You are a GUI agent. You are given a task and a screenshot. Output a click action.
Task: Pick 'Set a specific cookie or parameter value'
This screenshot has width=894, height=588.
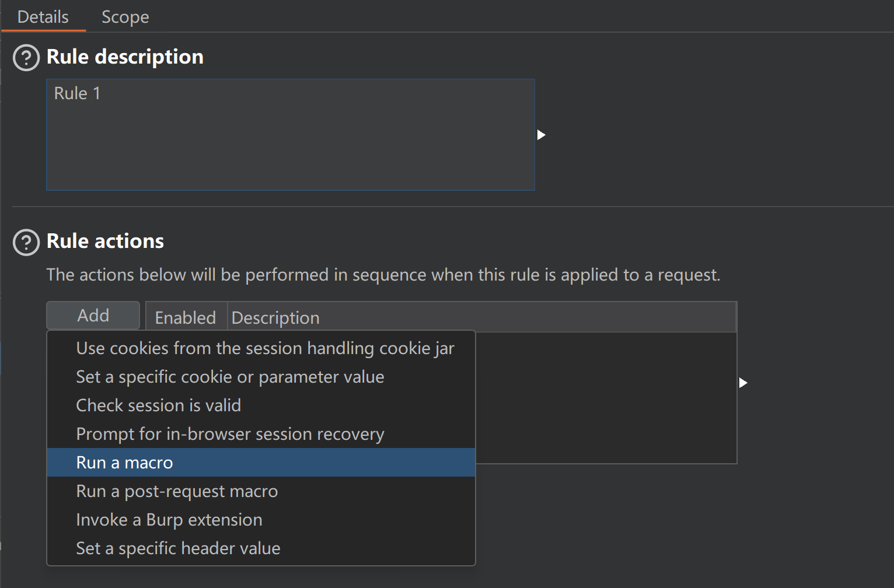click(x=230, y=377)
